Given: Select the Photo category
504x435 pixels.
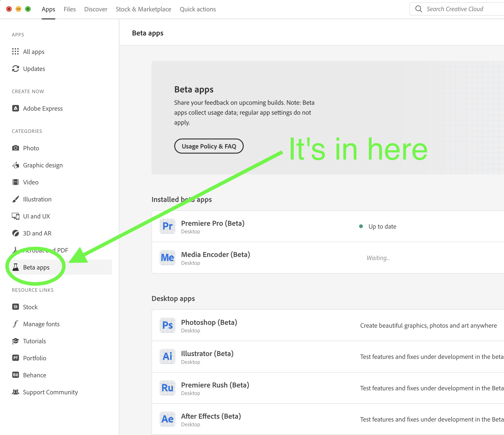Looking at the screenshot, I should point(31,148).
